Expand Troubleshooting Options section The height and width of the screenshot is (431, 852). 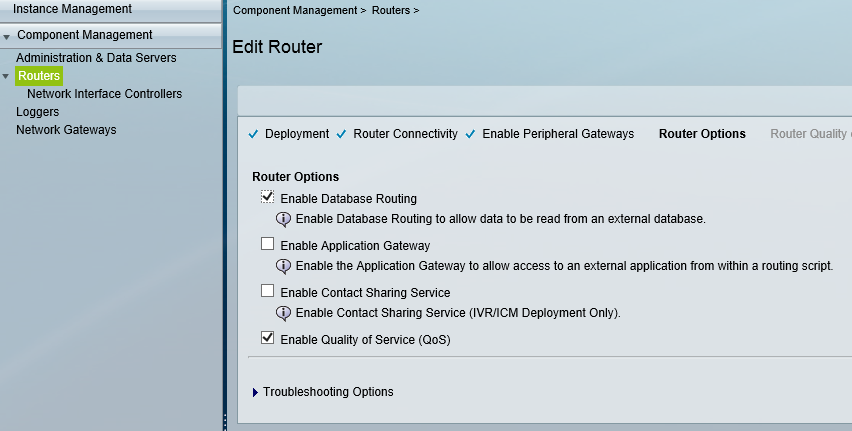(255, 392)
